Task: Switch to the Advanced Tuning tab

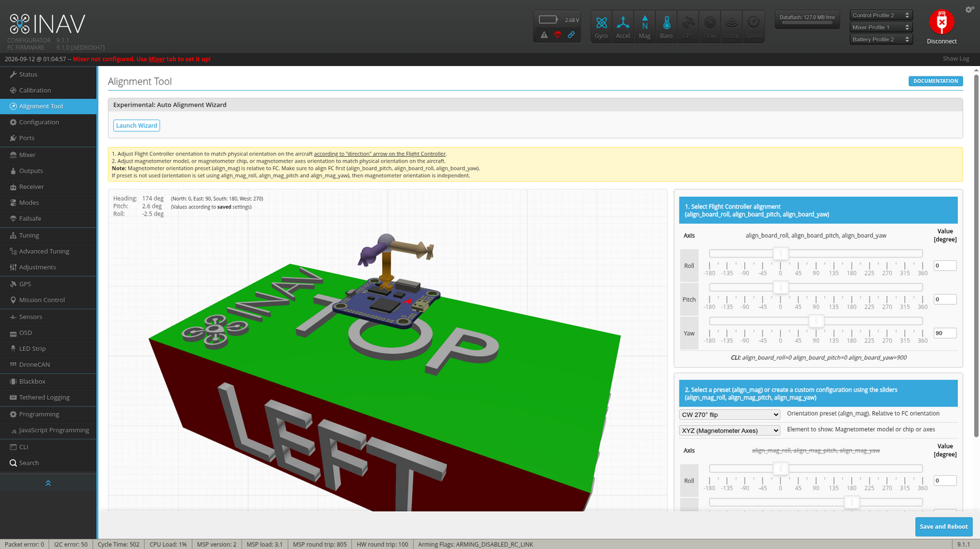Action: (x=48, y=251)
